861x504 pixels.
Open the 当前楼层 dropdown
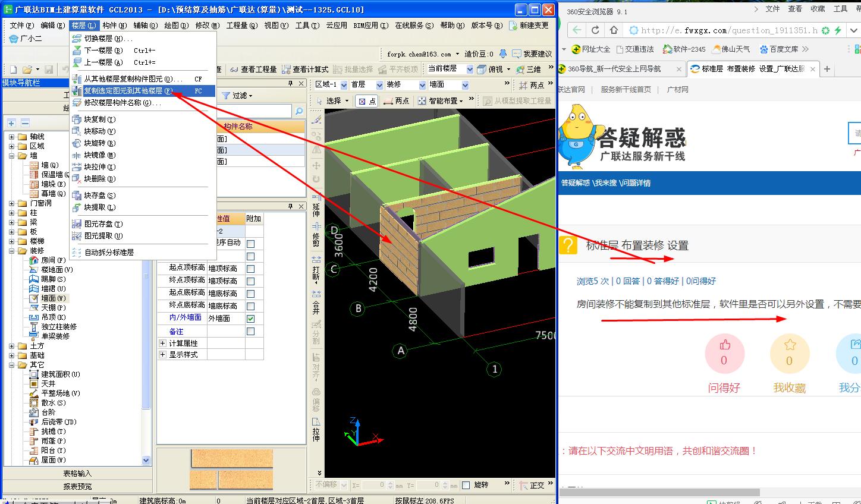470,70
